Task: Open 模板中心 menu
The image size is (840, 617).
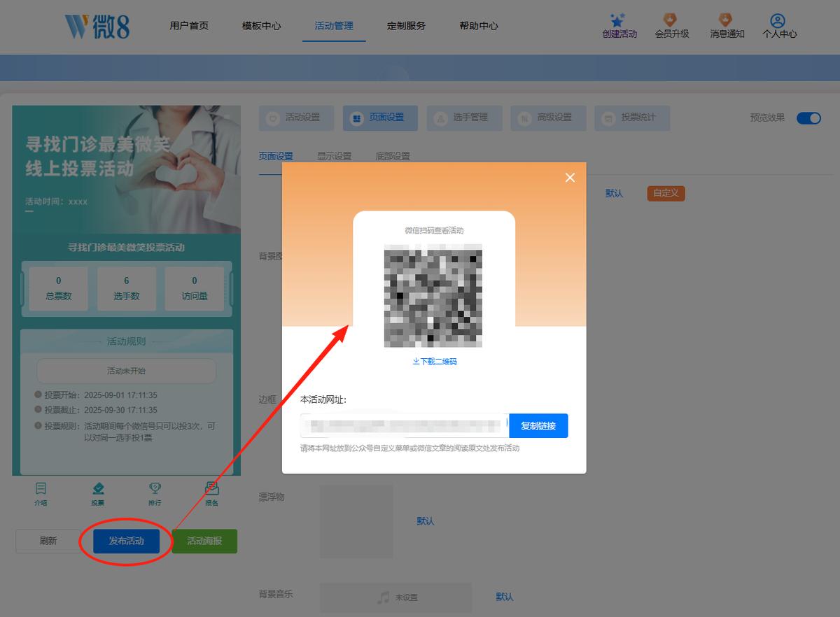Action: click(262, 26)
